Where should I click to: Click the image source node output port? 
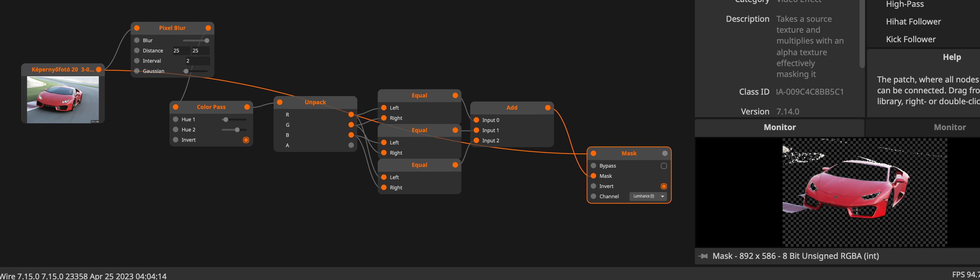click(x=99, y=69)
